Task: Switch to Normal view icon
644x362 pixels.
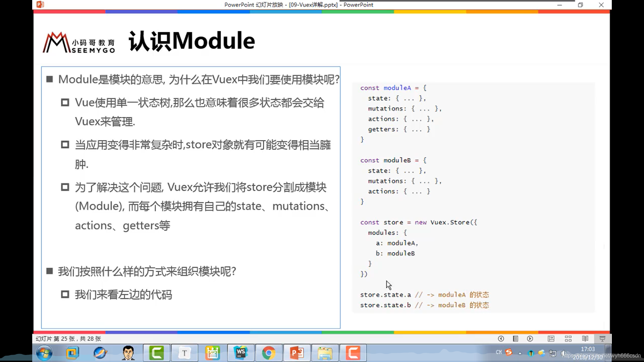Action: coord(551,339)
